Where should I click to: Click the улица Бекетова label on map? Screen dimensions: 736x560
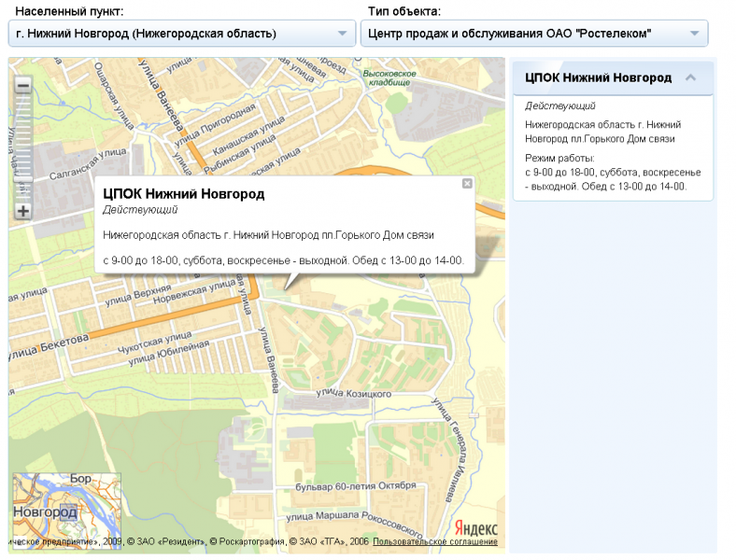49,348
